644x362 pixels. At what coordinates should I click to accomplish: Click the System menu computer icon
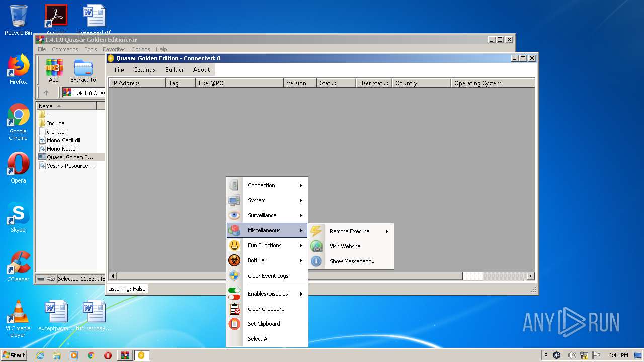coord(234,200)
